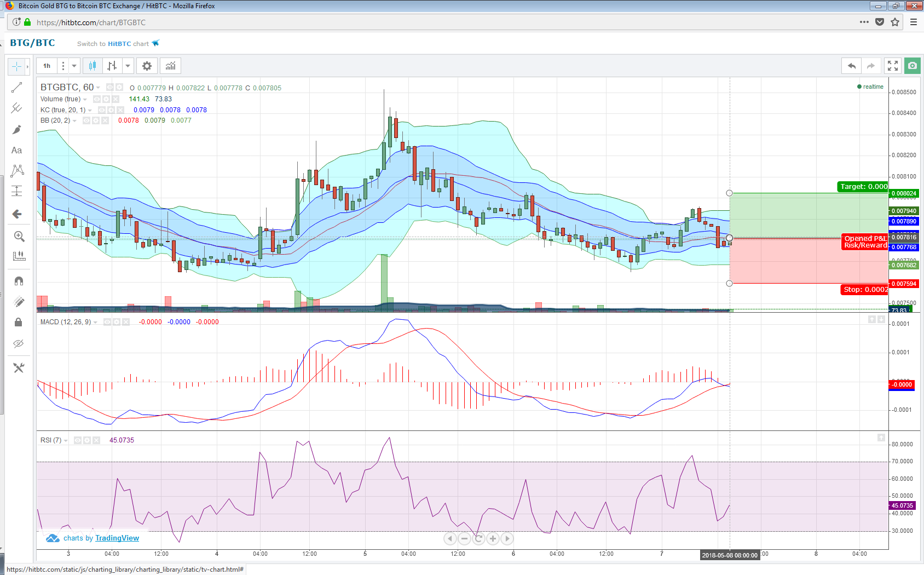The height and width of the screenshot is (575, 924).
Task: Zoom in chart with plus control
Action: pyautogui.click(x=493, y=539)
